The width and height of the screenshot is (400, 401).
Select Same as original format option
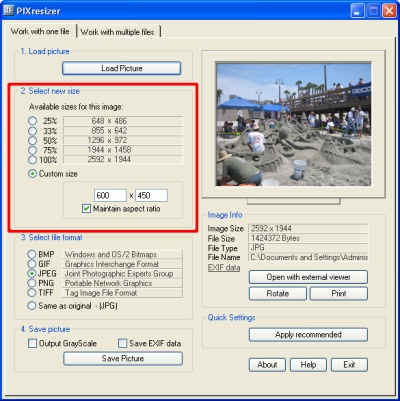32,306
